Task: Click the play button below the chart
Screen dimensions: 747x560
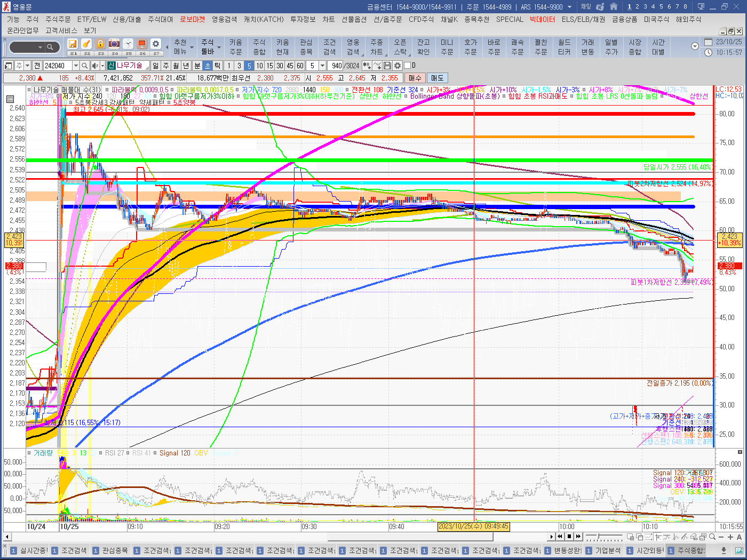Action: point(551,537)
